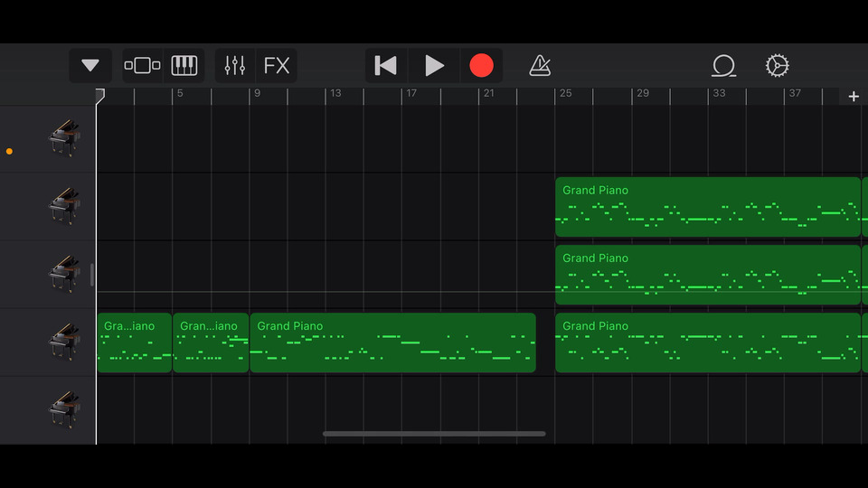Select the 'Gra...iano' region at bar 1
Screen dimensions: 868x488
coord(135,343)
